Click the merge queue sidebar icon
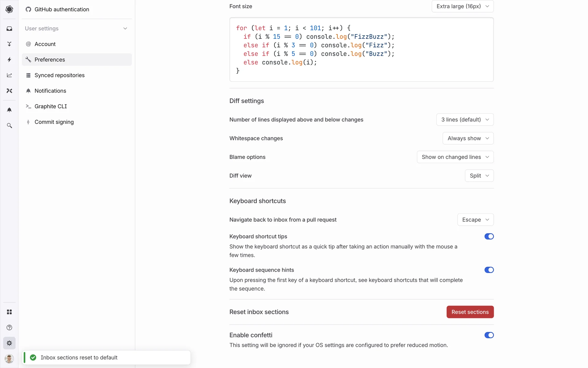 [9, 44]
